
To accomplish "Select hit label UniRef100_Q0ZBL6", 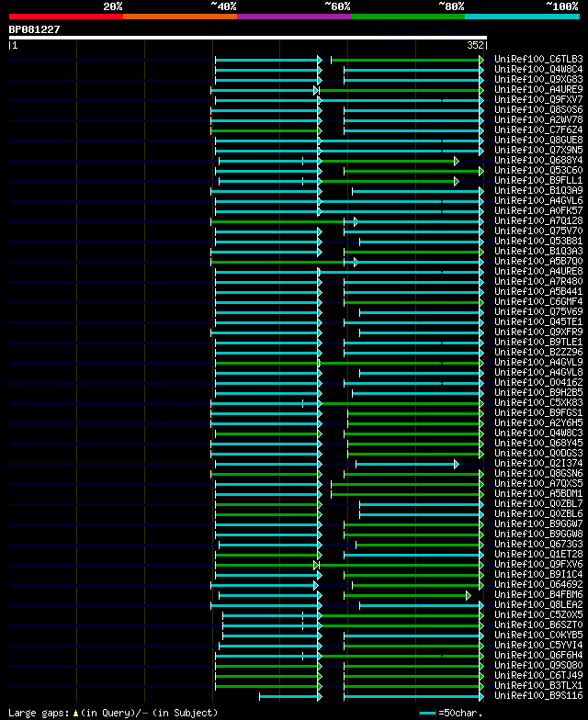I will point(538,514).
